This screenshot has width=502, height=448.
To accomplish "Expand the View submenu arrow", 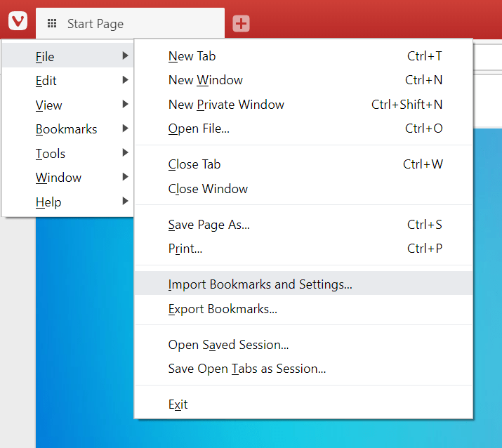I will pyautogui.click(x=125, y=104).
